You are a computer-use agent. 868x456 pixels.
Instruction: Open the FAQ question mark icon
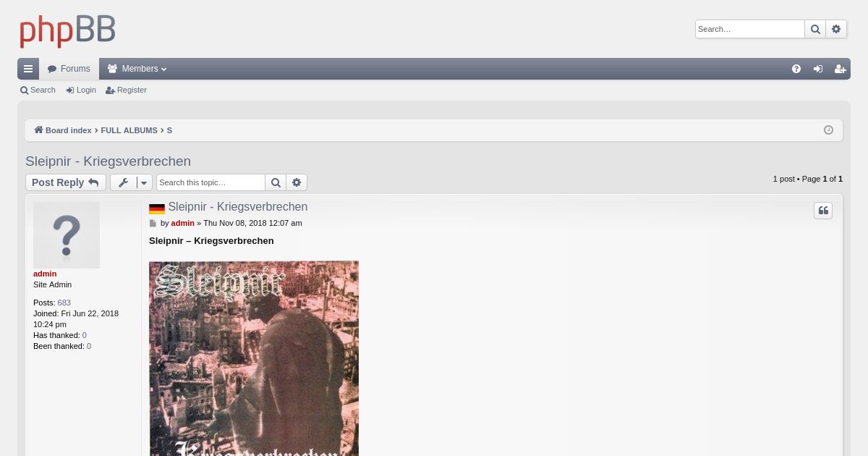click(x=796, y=69)
